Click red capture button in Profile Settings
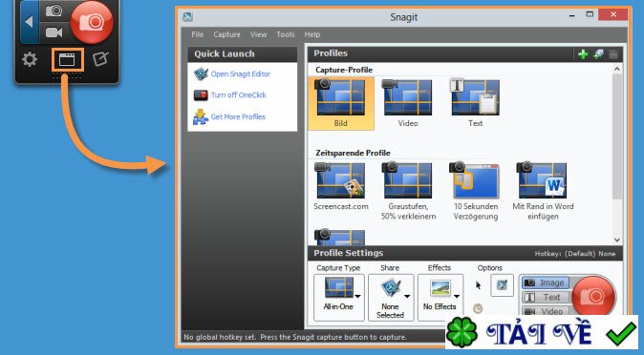644x355 pixels. 593,297
